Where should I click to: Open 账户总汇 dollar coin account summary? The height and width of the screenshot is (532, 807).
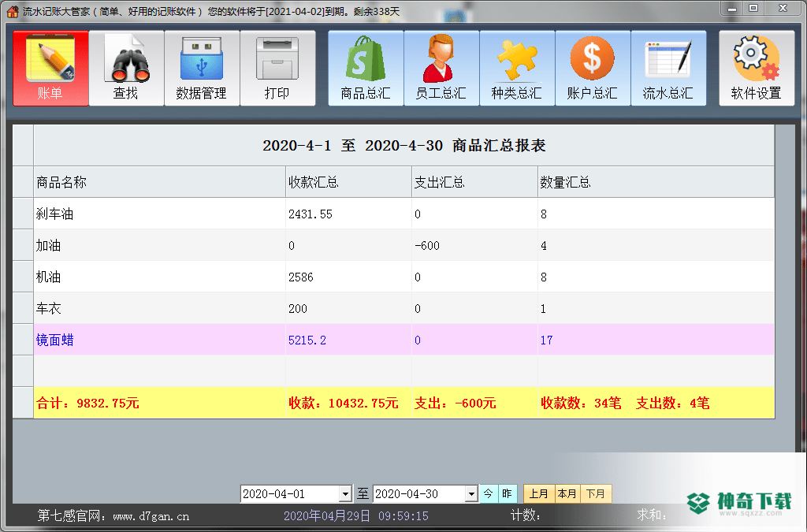(x=593, y=68)
